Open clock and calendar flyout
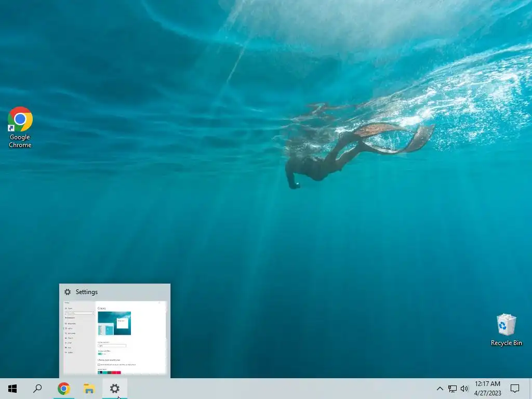 (487, 389)
